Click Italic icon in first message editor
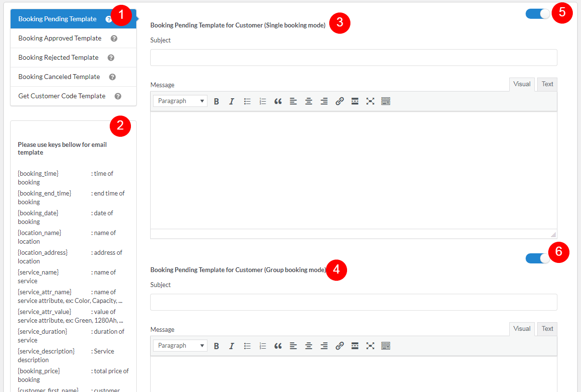 [x=232, y=101]
